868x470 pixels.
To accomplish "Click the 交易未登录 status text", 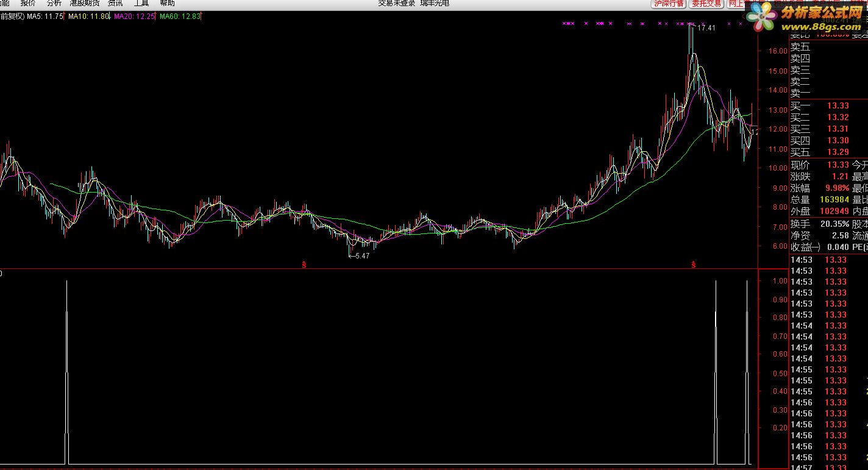I will click(x=396, y=3).
